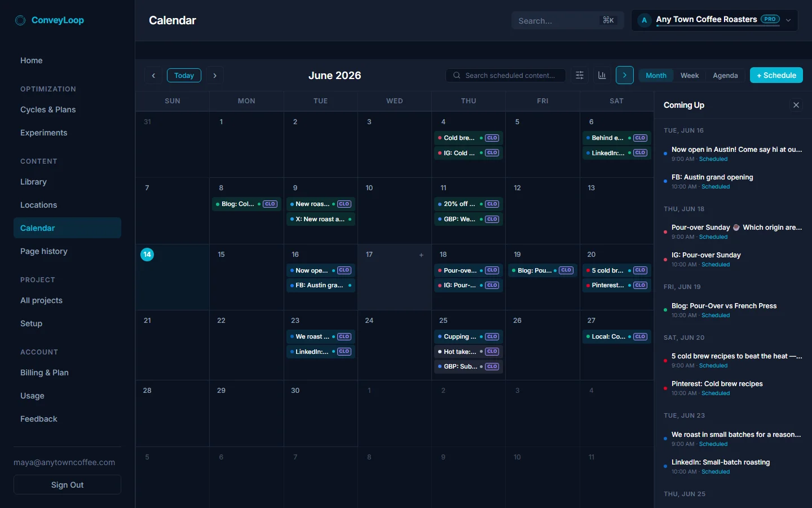Open 'LinkedIn: Small-batch roasting' upcoming item
Screen dimensions: 812x508
click(733, 466)
